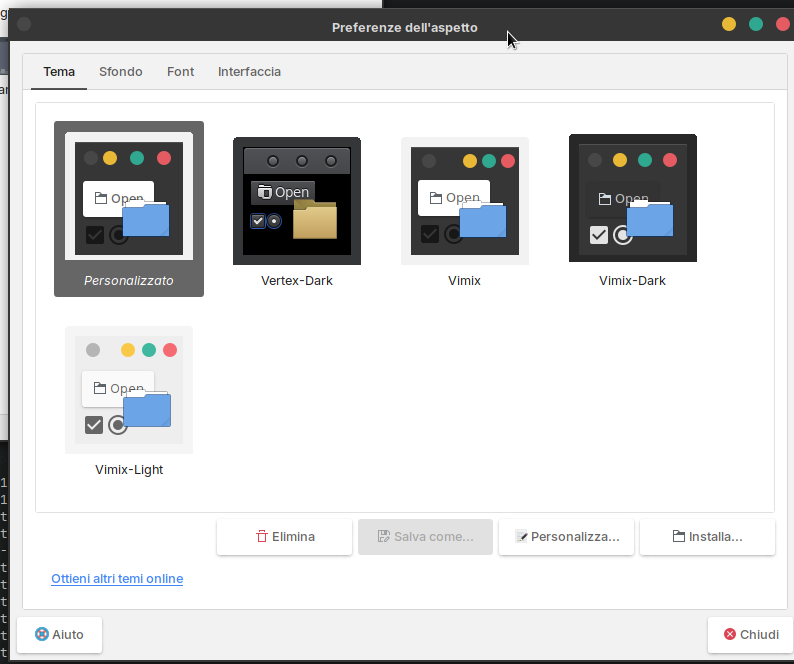Click the Elimina button
This screenshot has height=664, width=794.
tap(285, 537)
